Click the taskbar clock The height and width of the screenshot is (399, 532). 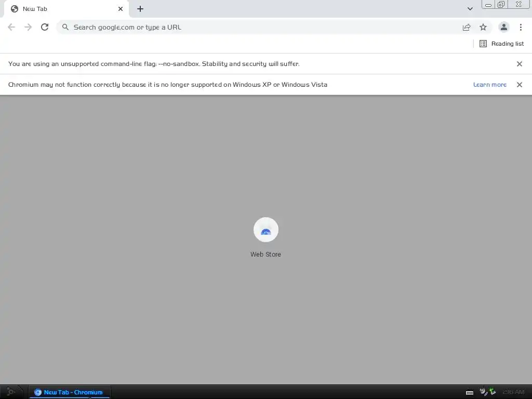pyautogui.click(x=514, y=392)
